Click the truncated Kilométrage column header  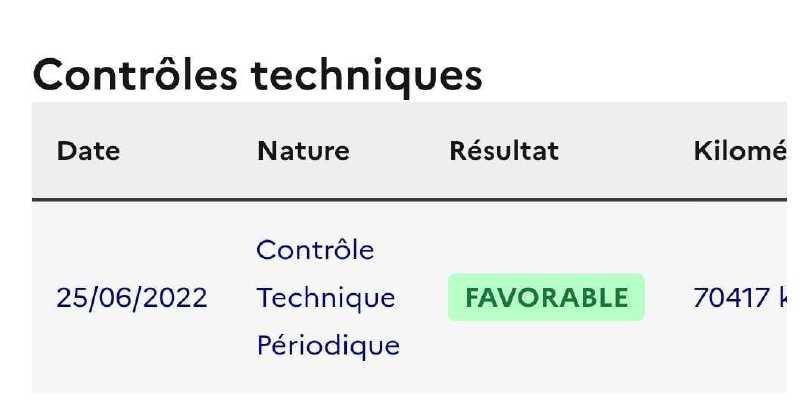[x=740, y=151]
